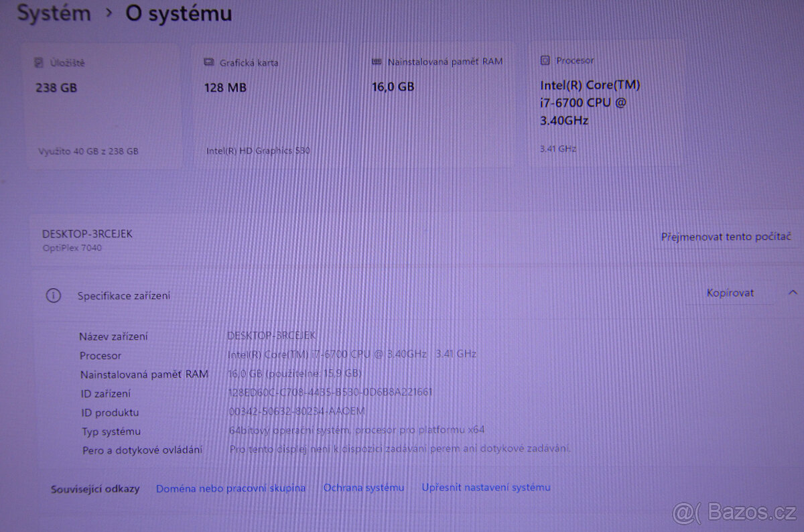Navigate to Systém in the breadcrumb
This screenshot has height=532, width=804.
[54, 13]
